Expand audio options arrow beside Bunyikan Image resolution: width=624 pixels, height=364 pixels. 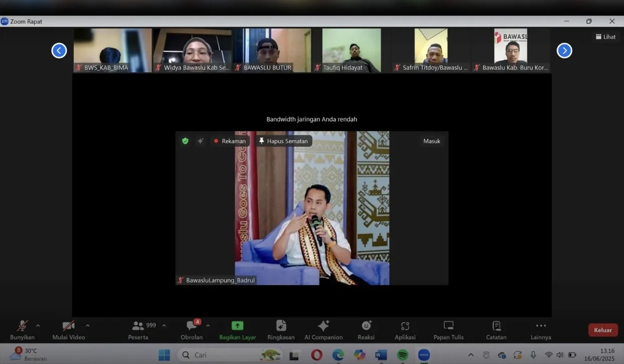tap(38, 326)
